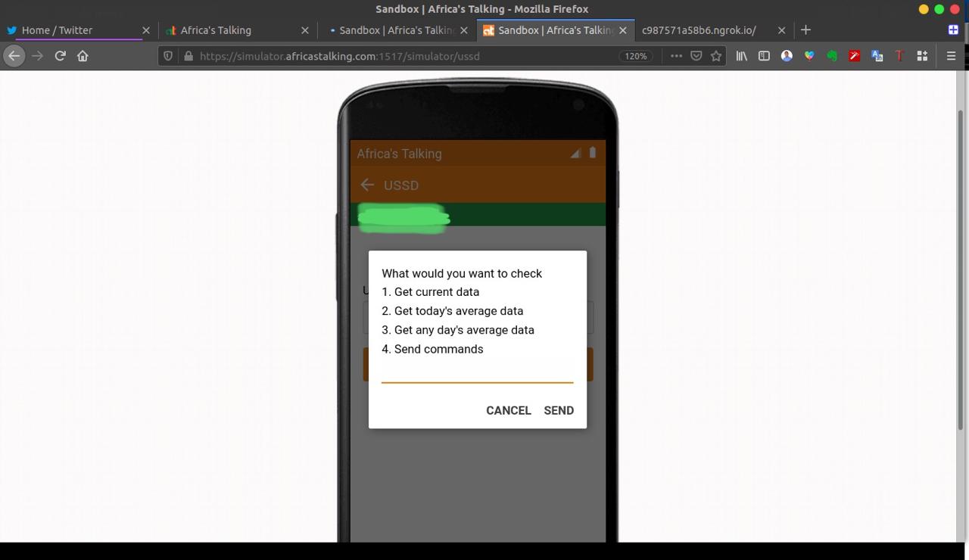Click the colorful heart extension icon

[x=809, y=56]
